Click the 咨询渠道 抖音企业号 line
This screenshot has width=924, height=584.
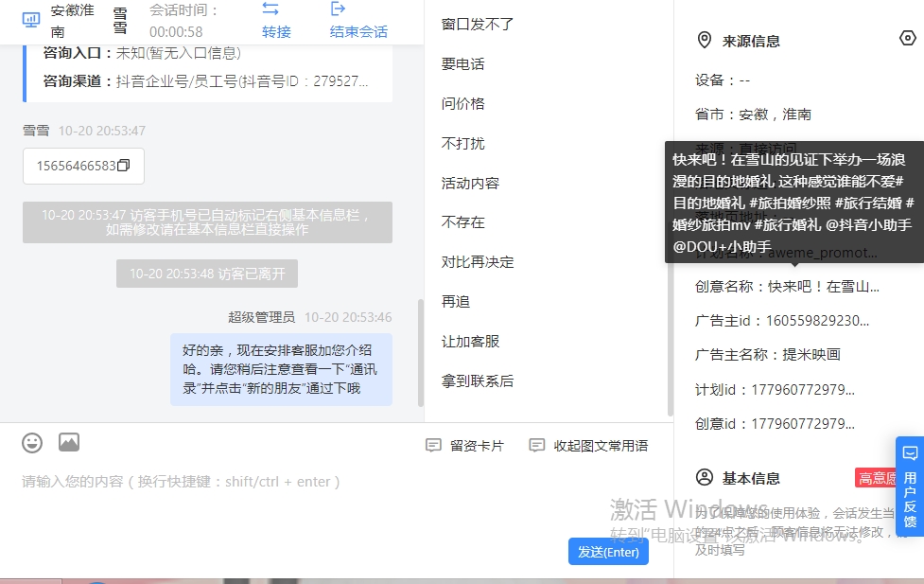[x=205, y=80]
